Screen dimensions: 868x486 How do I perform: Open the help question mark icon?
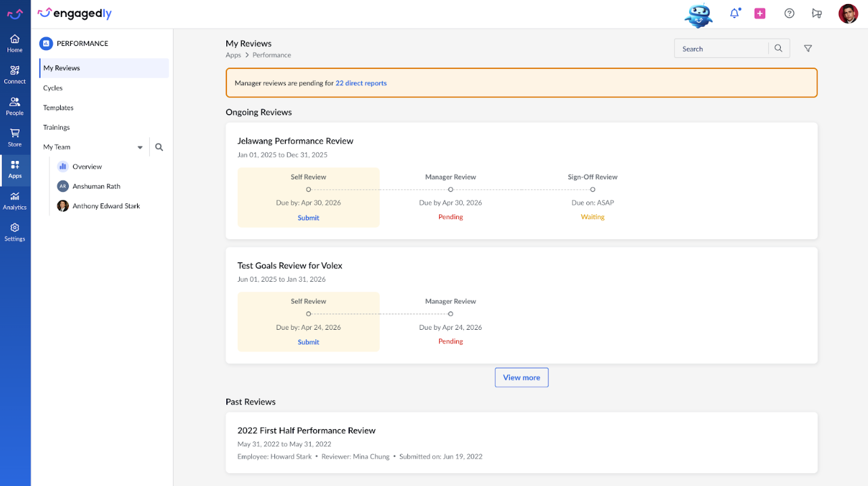(x=789, y=14)
